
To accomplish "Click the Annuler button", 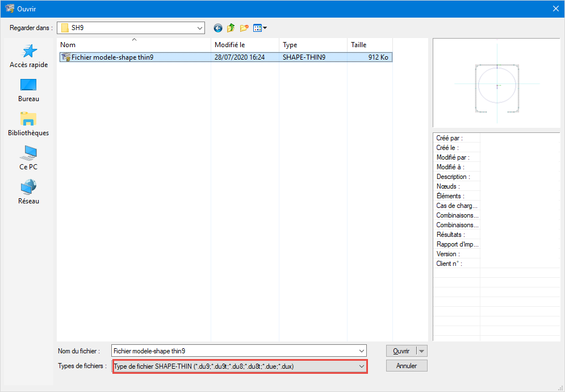I will 407,365.
